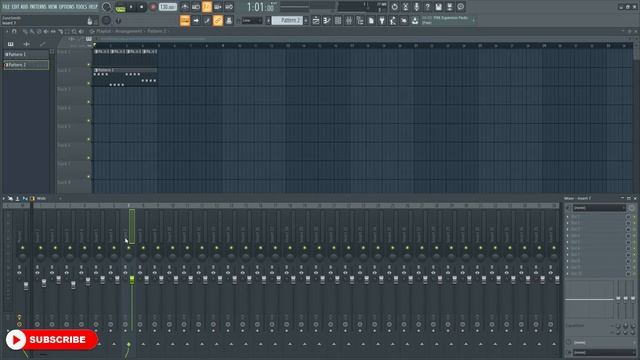This screenshot has width=640, height=360.
Task: Expand the Slot 2 effect arrow
Action: [x=567, y=223]
